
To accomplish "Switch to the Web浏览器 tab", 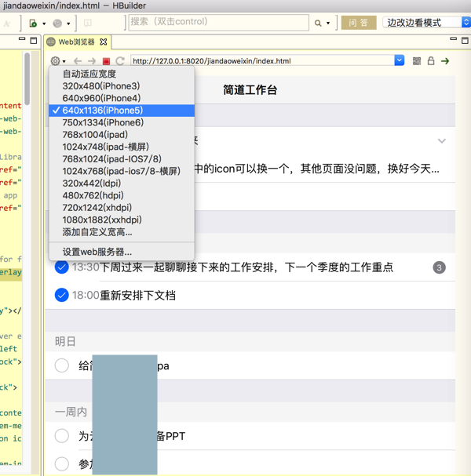I will coord(76,42).
